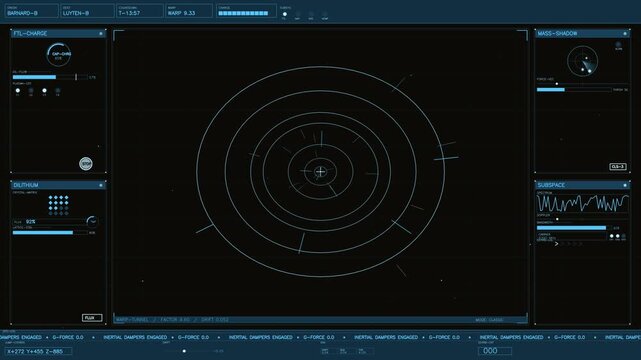The width and height of the screenshot is (641, 360).
Task: Click the WARP-TUNNEL status bar label
Action: 173,320
